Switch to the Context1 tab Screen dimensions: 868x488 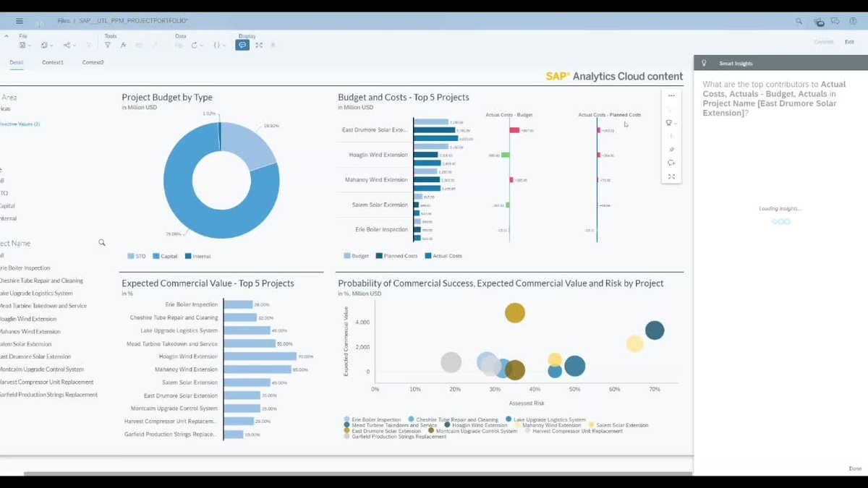53,63
